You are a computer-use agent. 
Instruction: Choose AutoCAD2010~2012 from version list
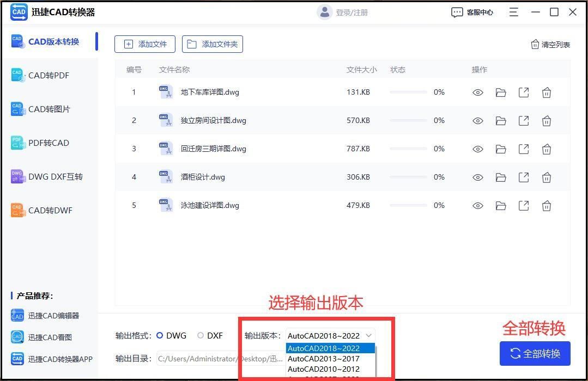pyautogui.click(x=323, y=369)
